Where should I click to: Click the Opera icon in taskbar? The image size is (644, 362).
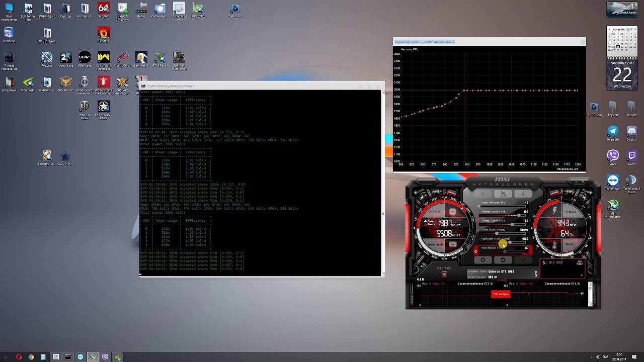click(x=19, y=357)
